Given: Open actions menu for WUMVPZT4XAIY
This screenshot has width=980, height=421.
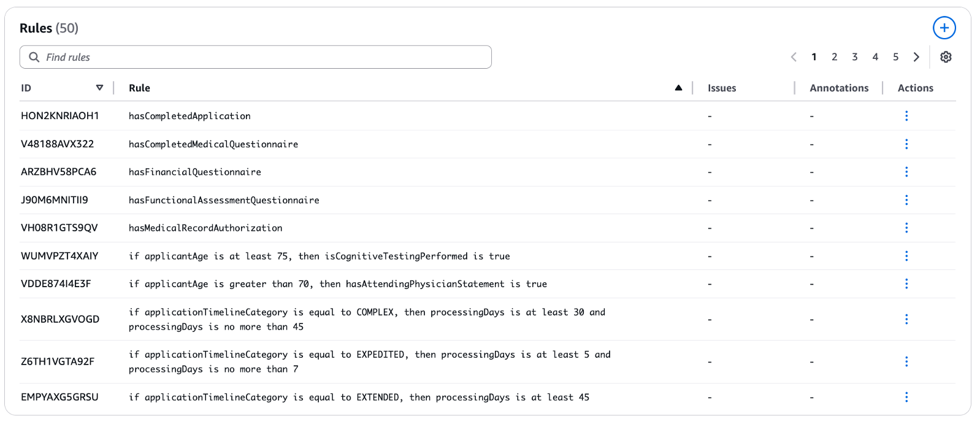Looking at the screenshot, I should click(x=906, y=256).
